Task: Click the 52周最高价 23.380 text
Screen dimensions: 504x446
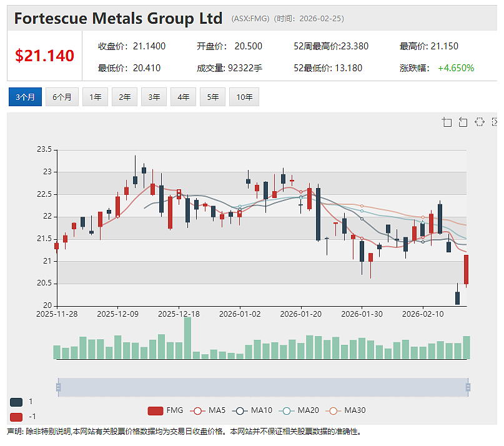Action: pyautogui.click(x=331, y=46)
